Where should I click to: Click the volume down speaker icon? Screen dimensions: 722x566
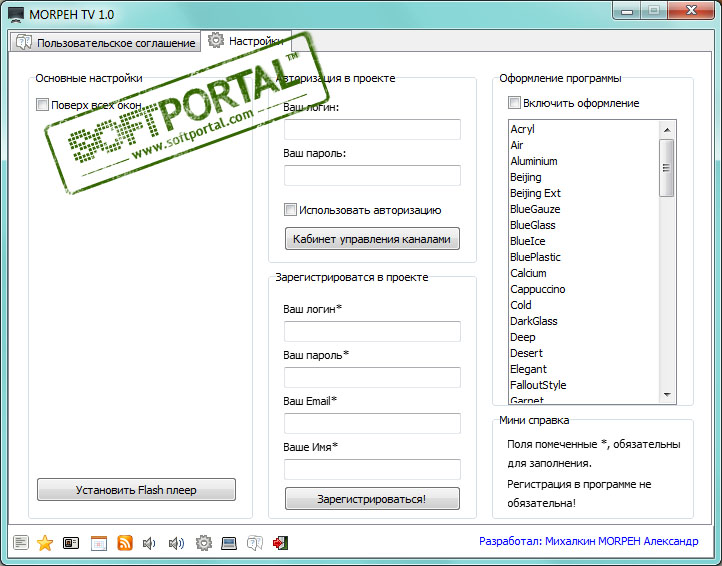tap(149, 544)
